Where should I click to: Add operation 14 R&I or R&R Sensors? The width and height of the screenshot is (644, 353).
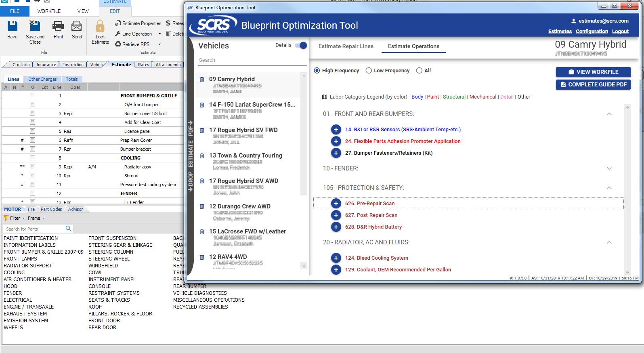click(336, 130)
